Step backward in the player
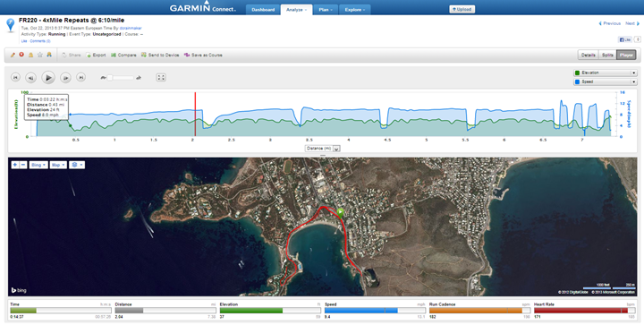The image size is (644, 325). click(30, 77)
